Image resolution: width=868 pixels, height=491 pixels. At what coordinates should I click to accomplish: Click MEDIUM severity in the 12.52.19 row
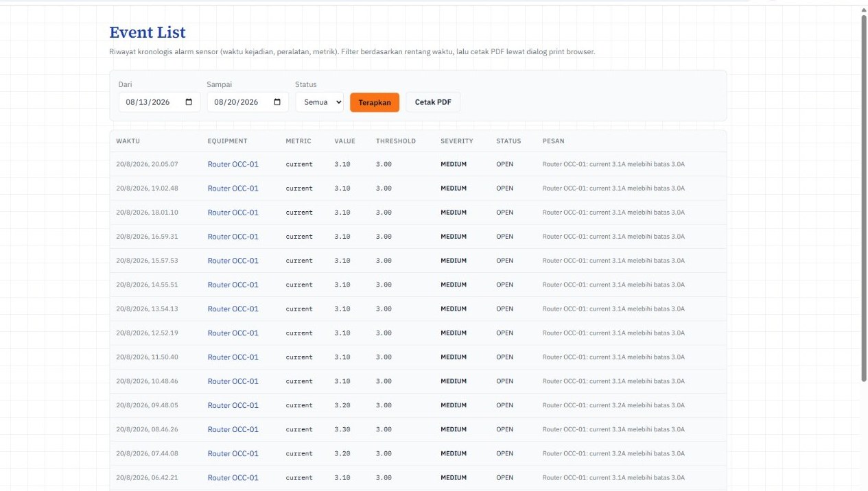454,333
